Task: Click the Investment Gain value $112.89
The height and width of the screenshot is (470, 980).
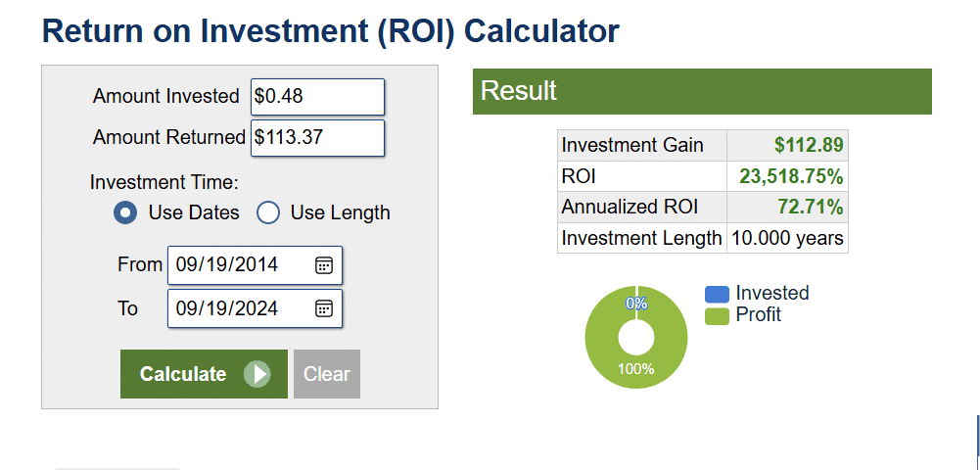Action: click(x=808, y=146)
